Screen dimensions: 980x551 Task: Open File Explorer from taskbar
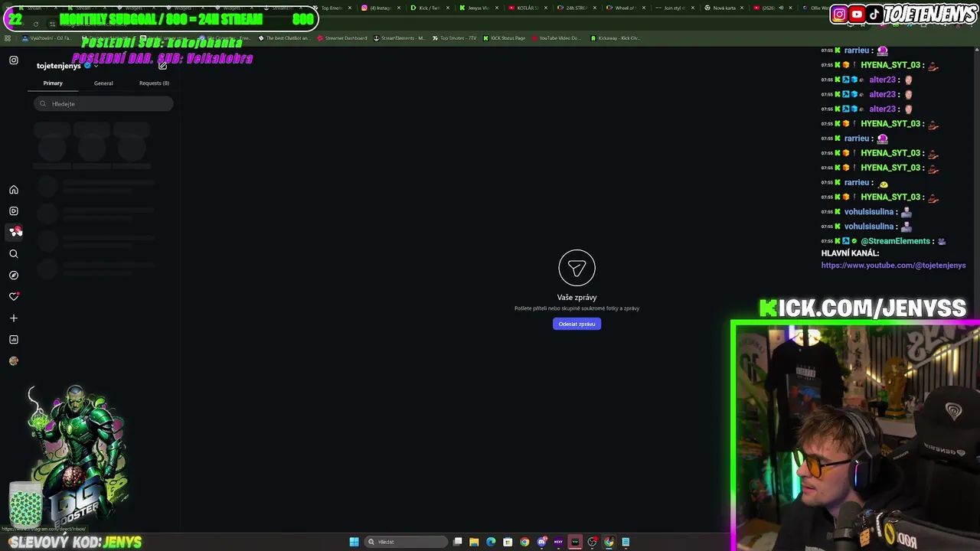point(474,542)
